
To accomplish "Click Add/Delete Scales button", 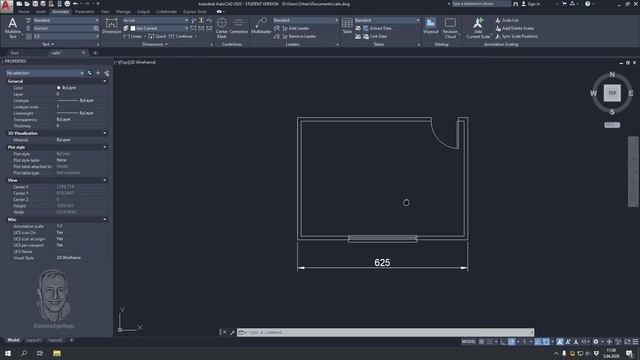I will [x=514, y=28].
